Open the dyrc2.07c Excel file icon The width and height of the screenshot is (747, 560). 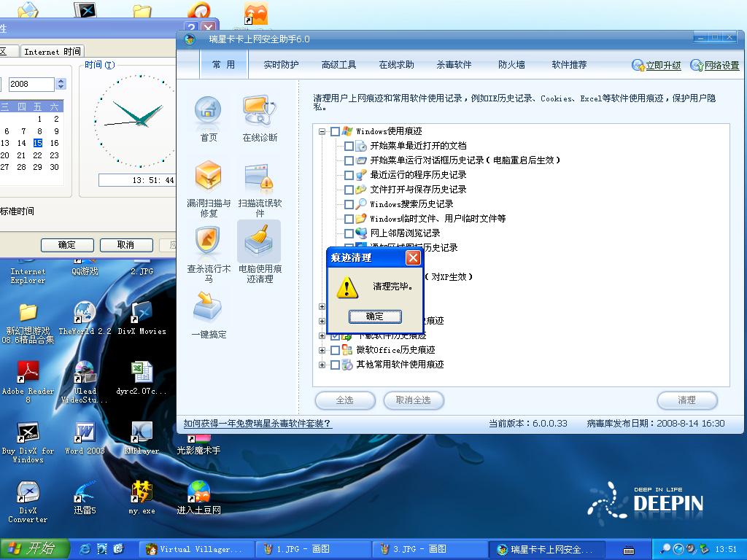click(x=142, y=378)
